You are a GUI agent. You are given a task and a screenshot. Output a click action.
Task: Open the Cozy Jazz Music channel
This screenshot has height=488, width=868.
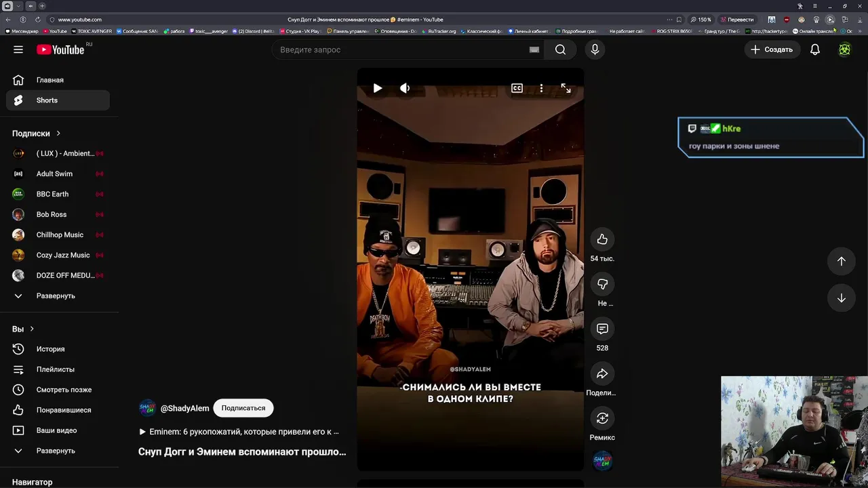coord(58,255)
